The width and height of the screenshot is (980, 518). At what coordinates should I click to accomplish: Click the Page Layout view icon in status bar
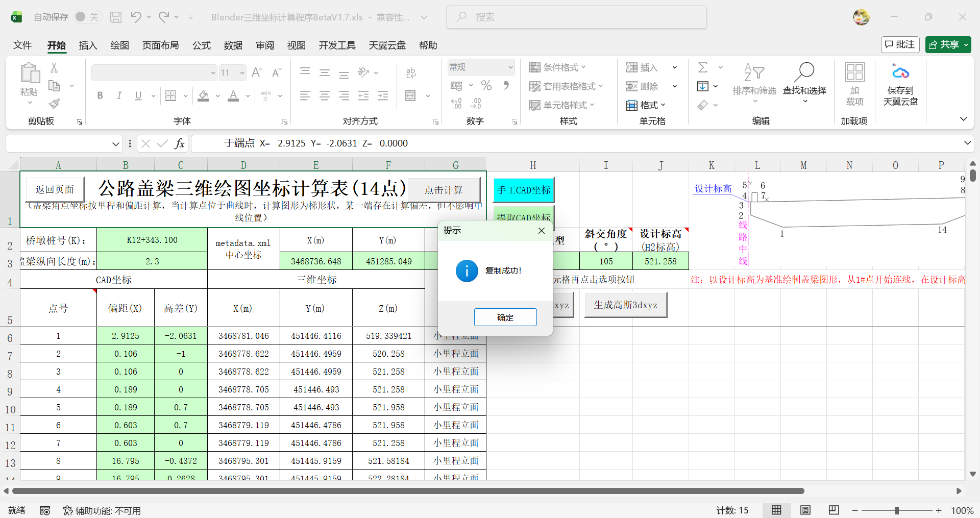point(805,510)
